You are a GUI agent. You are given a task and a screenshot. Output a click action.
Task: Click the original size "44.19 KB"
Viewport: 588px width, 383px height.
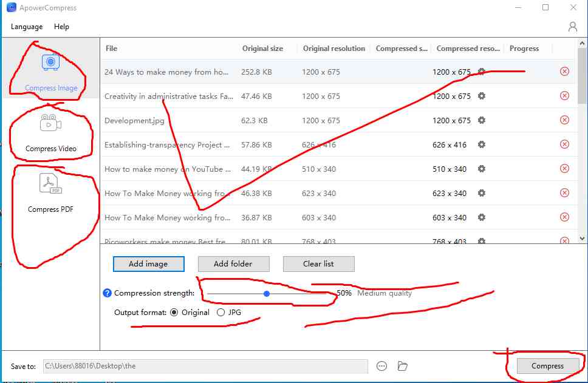pyautogui.click(x=256, y=169)
